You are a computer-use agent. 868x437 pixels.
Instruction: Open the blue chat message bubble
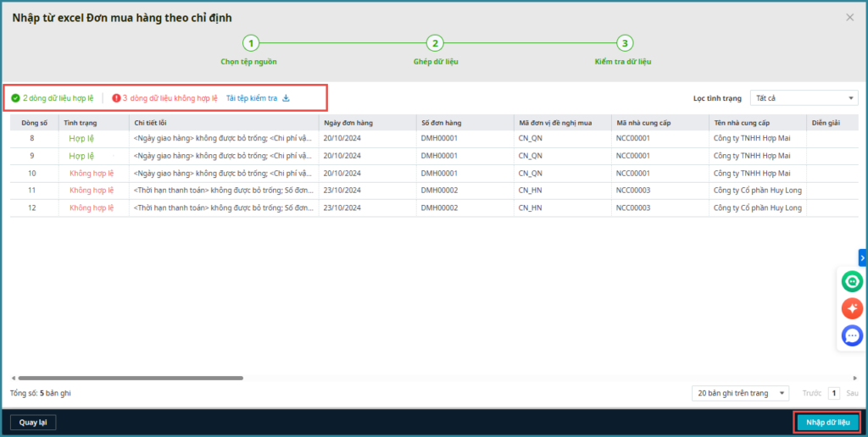[x=852, y=336]
